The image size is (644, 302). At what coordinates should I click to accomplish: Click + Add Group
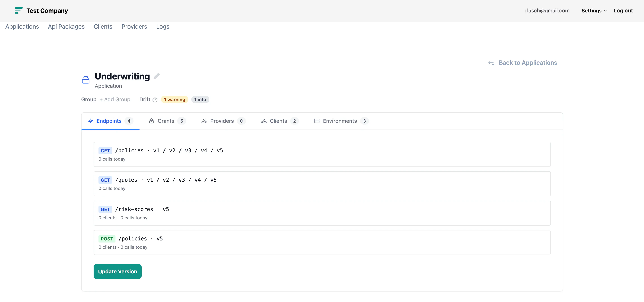(x=115, y=99)
